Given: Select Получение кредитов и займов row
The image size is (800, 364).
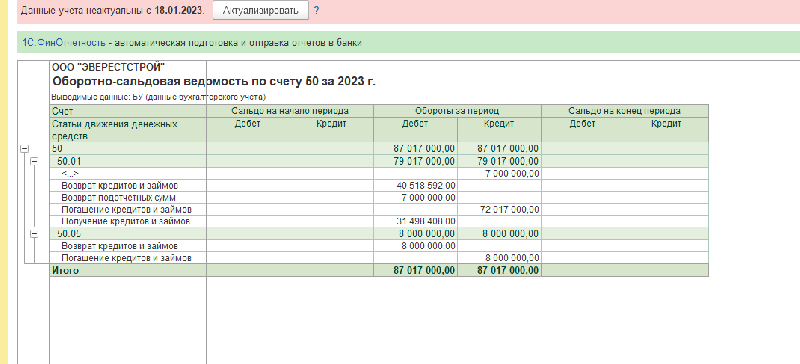Looking at the screenshot, I should pyautogui.click(x=128, y=222).
